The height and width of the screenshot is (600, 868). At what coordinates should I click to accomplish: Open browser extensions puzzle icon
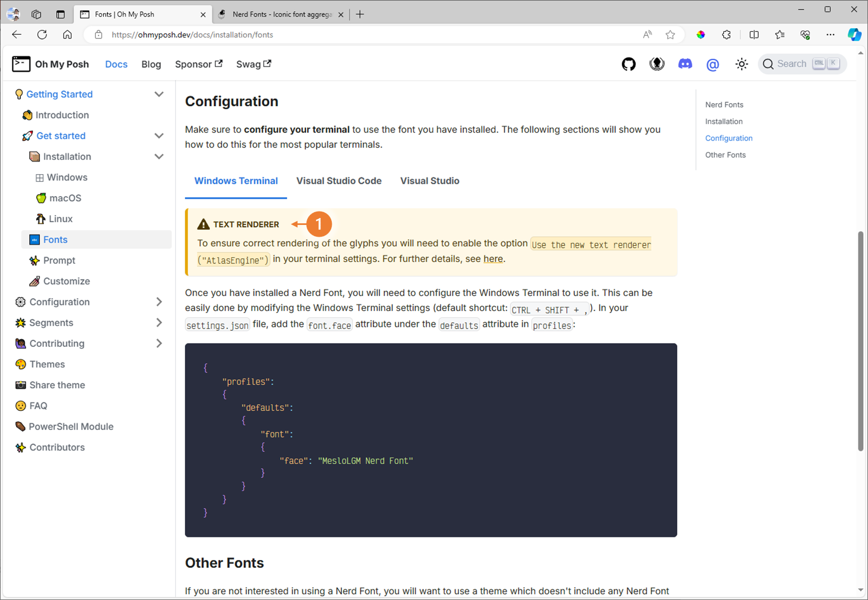tap(726, 35)
